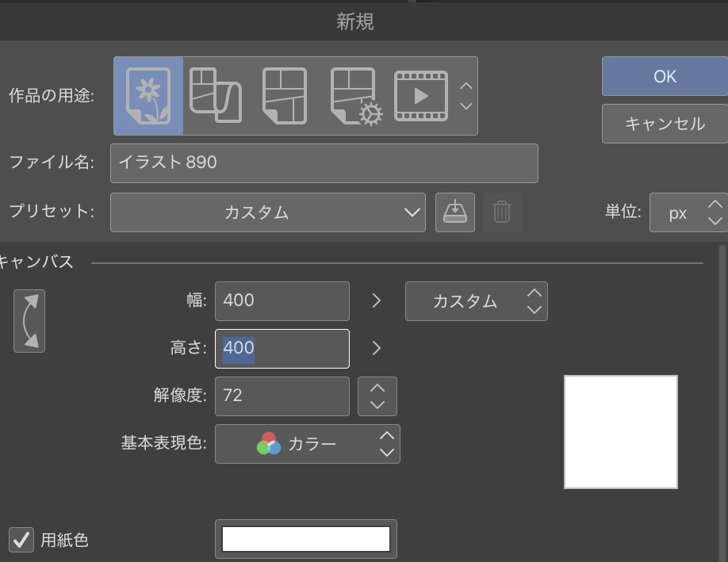Open the canvas size カスタム dropdown

[x=476, y=301]
